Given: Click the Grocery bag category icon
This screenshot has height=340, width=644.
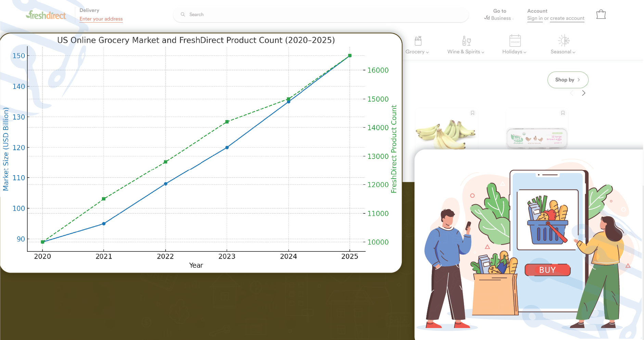Looking at the screenshot, I should tap(418, 41).
